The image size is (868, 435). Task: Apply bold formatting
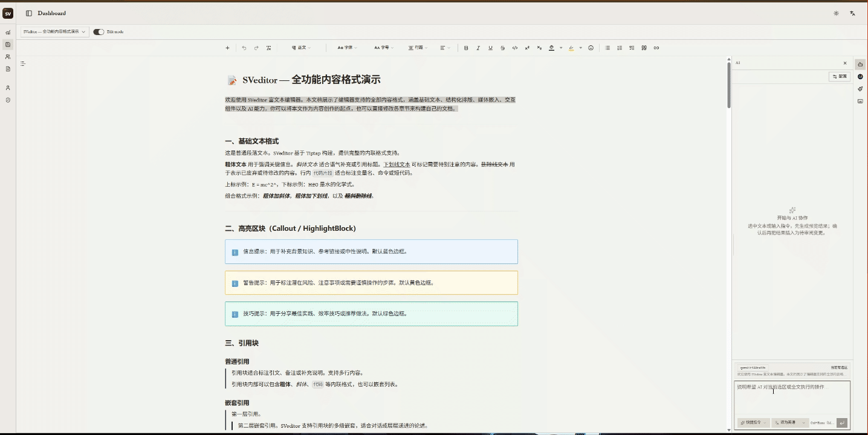tap(466, 48)
